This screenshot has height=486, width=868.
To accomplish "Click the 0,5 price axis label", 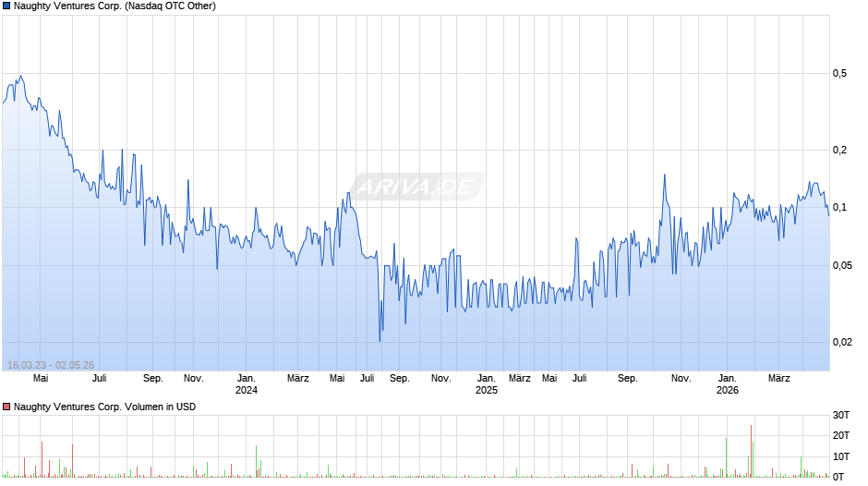I will point(839,73).
